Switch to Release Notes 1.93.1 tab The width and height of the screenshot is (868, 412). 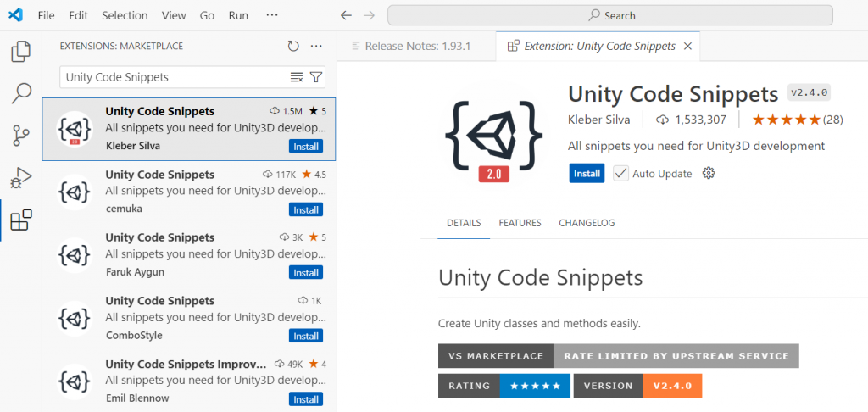417,47
